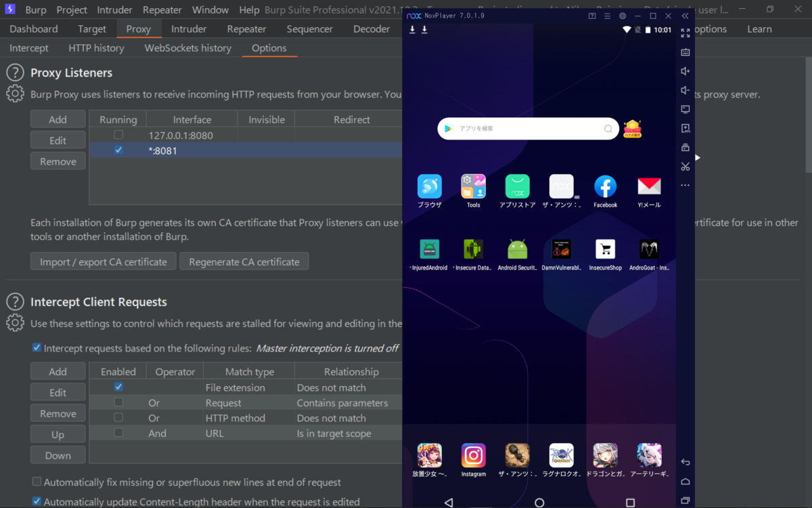Viewport: 812px width, 508px height.
Task: Enable the HTTP method rule checkbox
Action: 118,417
